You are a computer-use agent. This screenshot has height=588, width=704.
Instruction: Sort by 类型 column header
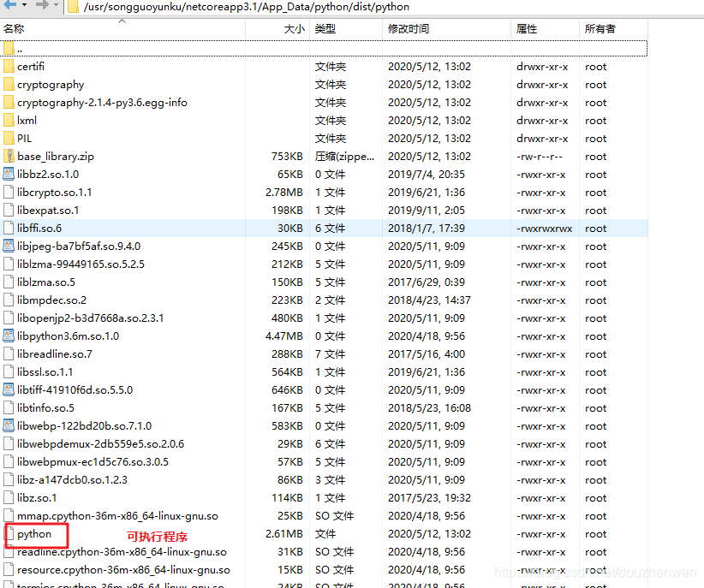(x=346, y=29)
